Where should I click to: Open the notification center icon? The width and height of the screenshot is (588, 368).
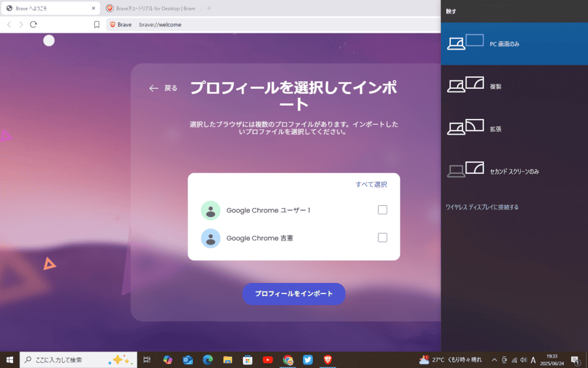tap(575, 360)
